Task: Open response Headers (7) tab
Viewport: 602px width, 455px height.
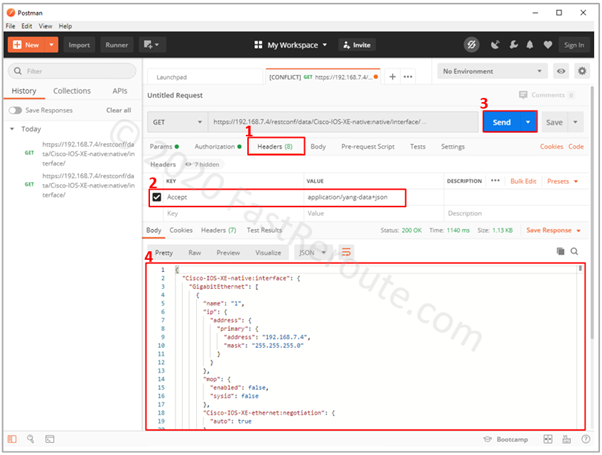Action: tap(218, 230)
